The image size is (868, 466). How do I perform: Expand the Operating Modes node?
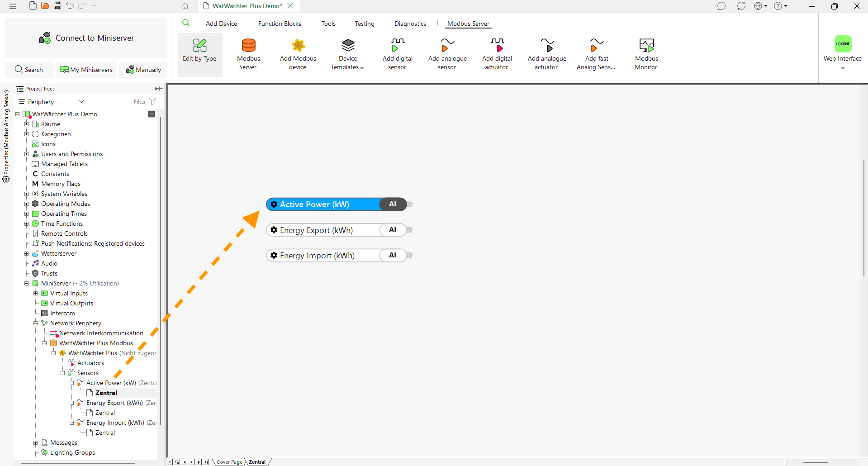pyautogui.click(x=26, y=204)
